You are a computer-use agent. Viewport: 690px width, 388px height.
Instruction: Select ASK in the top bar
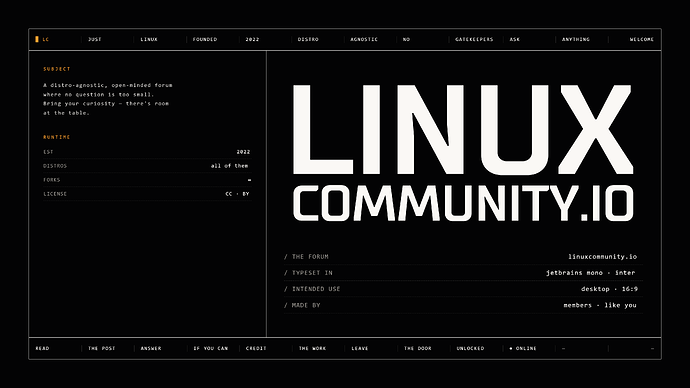(514, 39)
